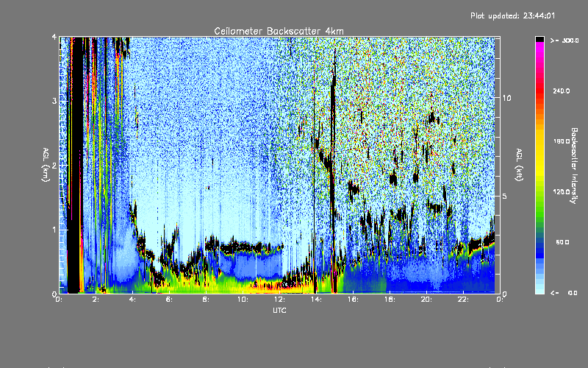Click the "10" tick on kft axis
The width and height of the screenshot is (588, 368).
click(506, 98)
